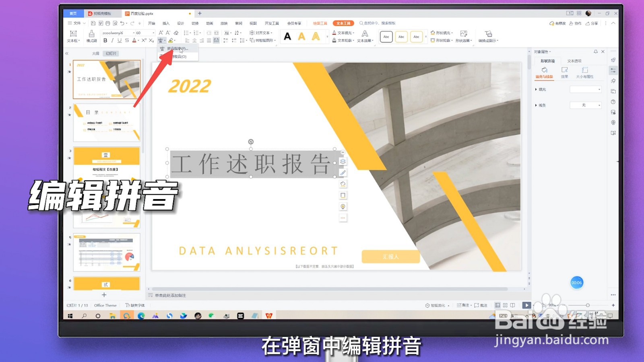
Task: Insert a text box using 文本框 icon
Action: (x=73, y=33)
